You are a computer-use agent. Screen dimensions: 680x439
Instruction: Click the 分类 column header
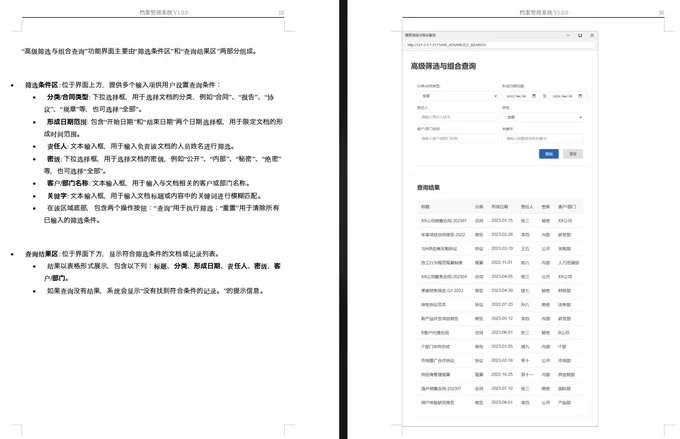click(x=479, y=207)
